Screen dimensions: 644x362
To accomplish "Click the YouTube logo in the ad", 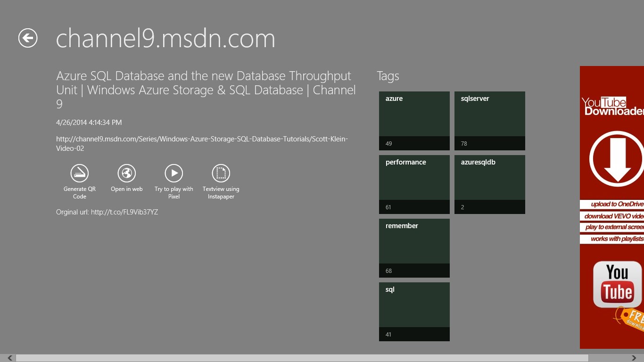I will (618, 284).
